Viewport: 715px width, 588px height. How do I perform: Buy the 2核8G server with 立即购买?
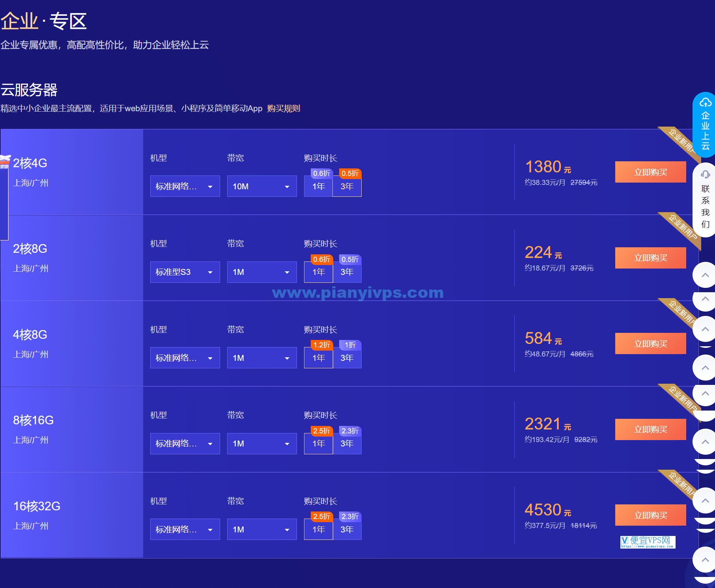click(650, 258)
